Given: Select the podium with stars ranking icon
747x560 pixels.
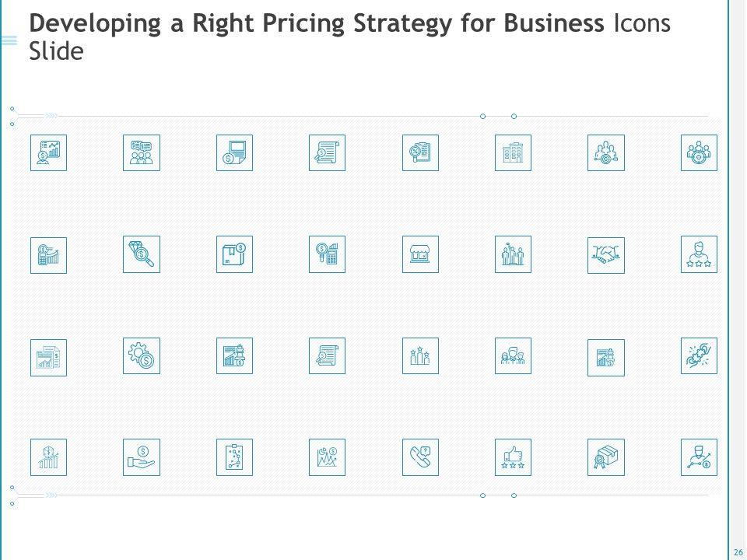Looking at the screenshot, I should point(420,356).
